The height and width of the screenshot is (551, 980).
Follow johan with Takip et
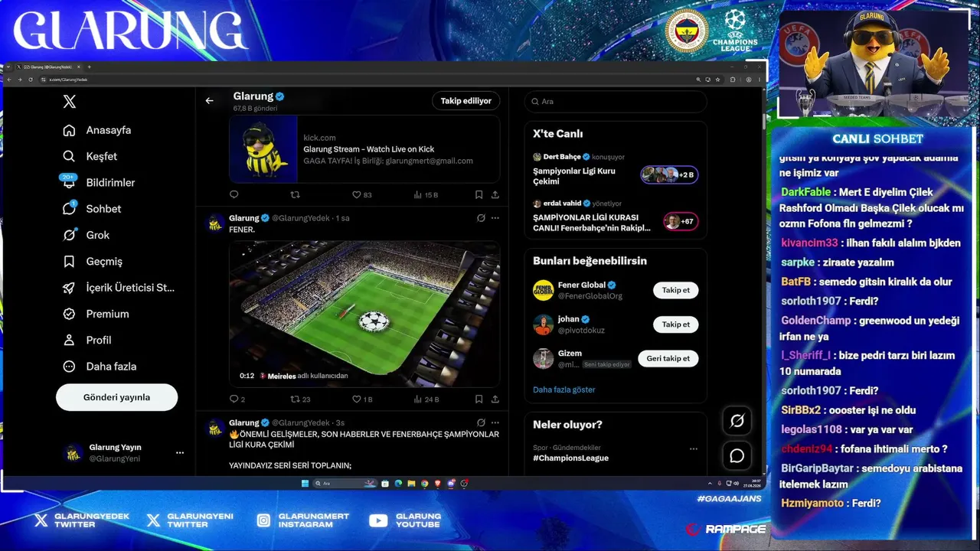click(x=675, y=324)
